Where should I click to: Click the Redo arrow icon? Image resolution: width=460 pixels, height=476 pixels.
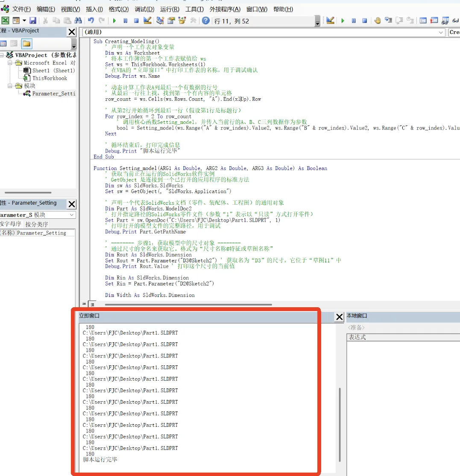(x=102, y=21)
